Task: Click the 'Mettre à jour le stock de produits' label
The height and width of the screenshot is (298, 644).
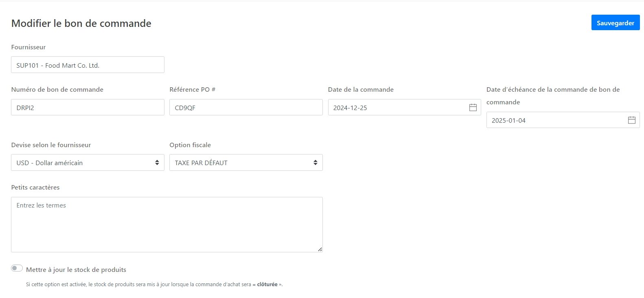Action: click(76, 270)
